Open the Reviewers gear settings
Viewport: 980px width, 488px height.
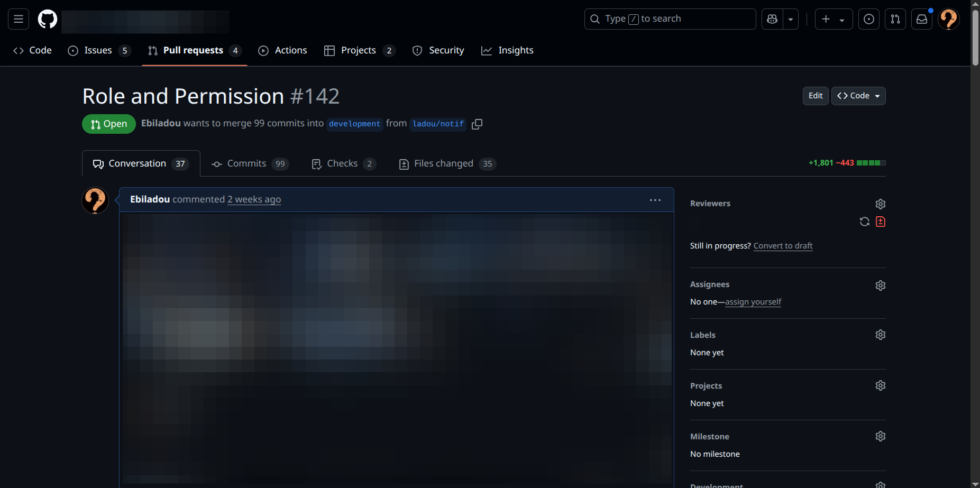[880, 204]
